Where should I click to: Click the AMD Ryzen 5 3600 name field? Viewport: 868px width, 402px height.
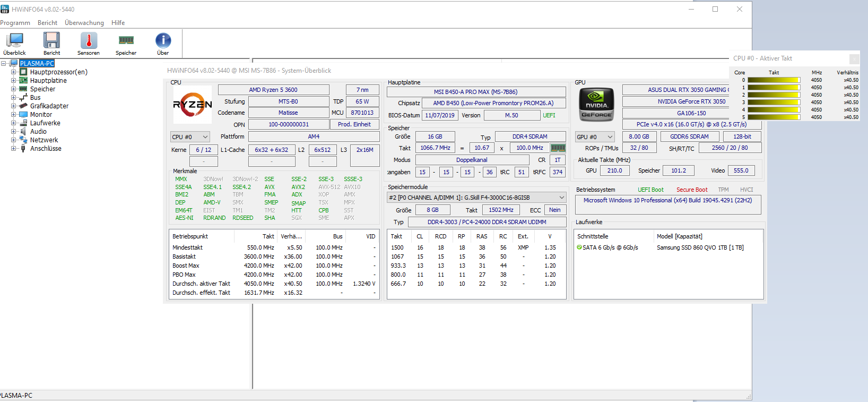pos(273,90)
